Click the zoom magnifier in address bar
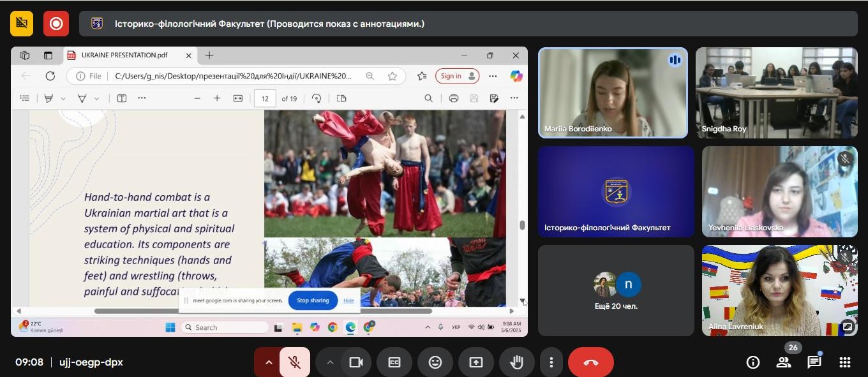Viewport: 868px width, 377px height. [x=370, y=76]
